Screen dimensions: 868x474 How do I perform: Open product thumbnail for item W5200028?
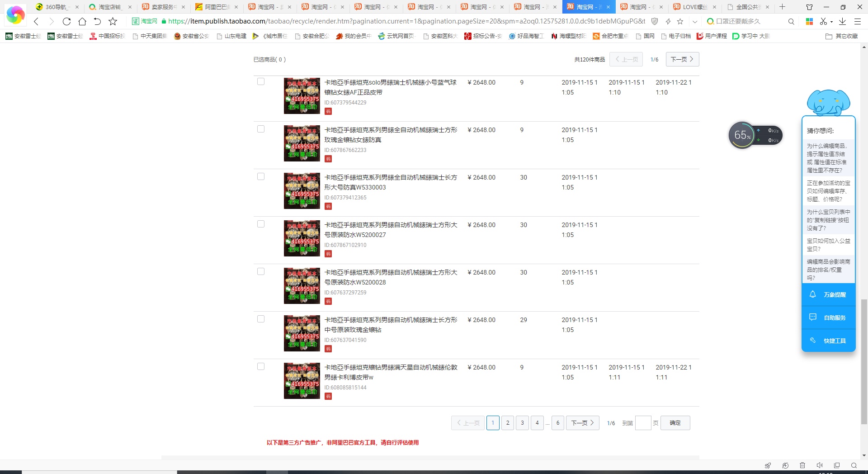(302, 286)
